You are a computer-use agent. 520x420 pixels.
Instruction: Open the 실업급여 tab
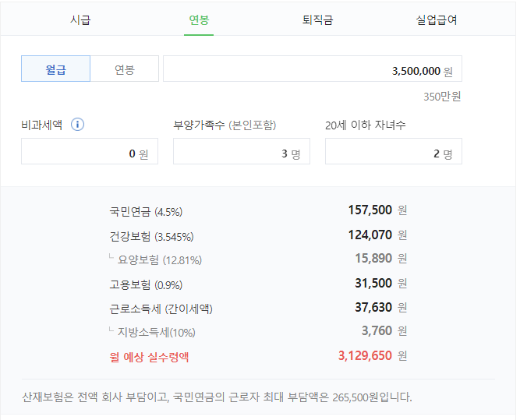(x=437, y=20)
